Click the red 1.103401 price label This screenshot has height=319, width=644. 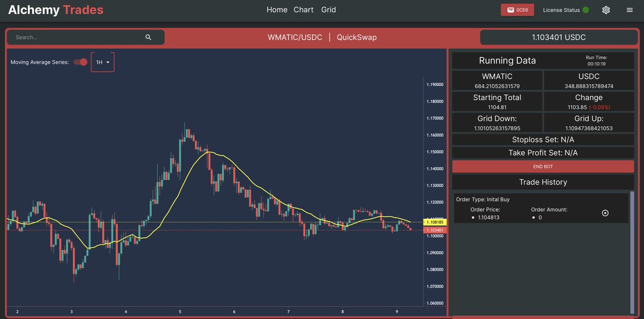pyautogui.click(x=435, y=230)
